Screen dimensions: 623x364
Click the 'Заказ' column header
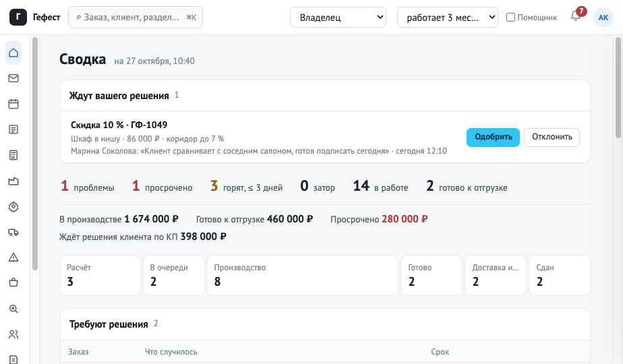(x=78, y=352)
